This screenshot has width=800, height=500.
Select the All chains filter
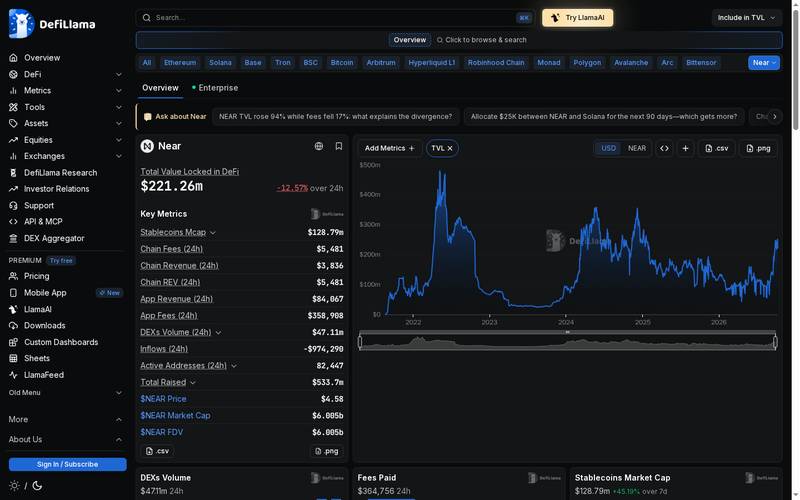tap(147, 63)
